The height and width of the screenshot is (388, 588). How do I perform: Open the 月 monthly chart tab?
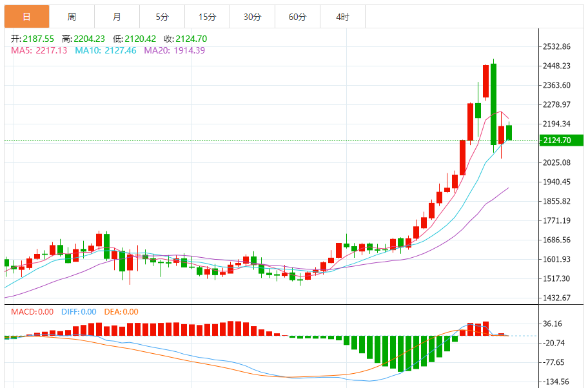coord(117,17)
